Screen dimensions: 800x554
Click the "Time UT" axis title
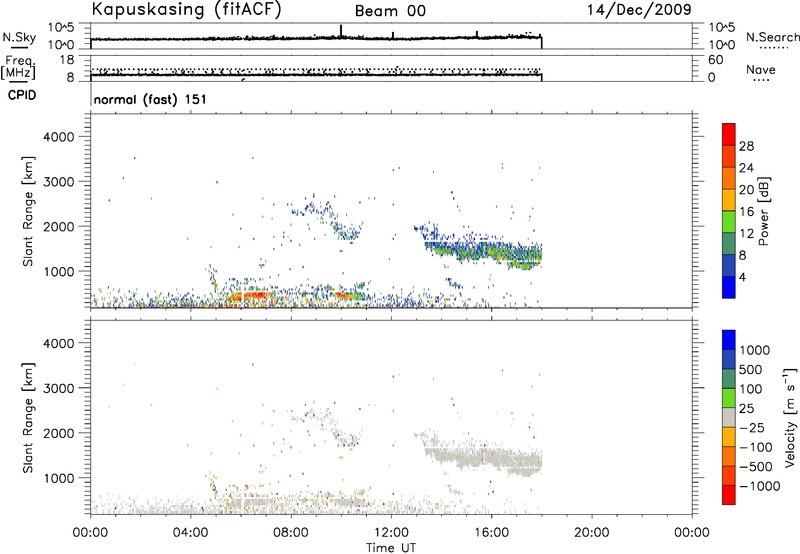[391, 548]
